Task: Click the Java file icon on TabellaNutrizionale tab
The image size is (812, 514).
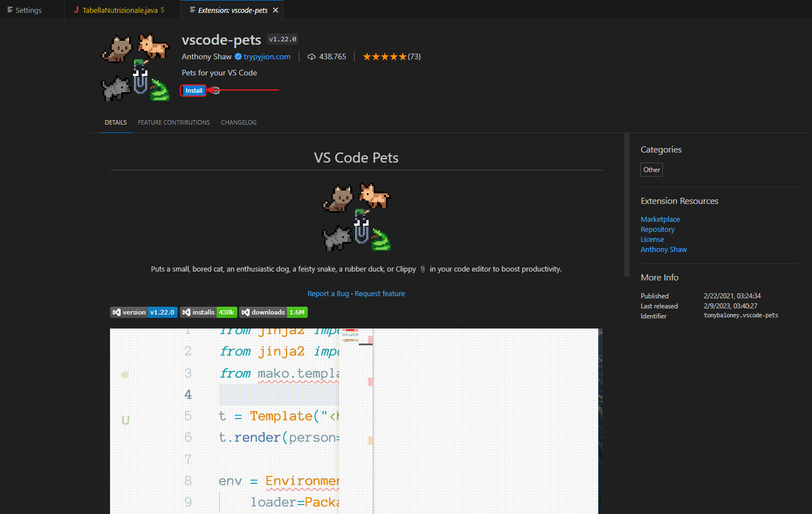Action: point(77,10)
